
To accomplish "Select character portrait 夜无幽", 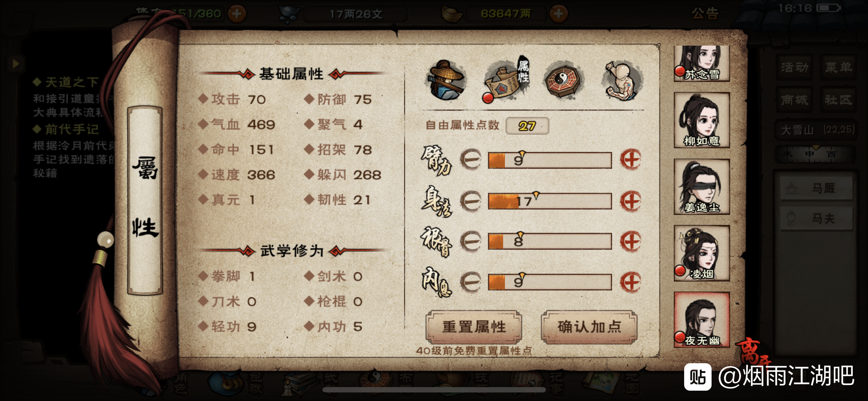I will point(702,320).
